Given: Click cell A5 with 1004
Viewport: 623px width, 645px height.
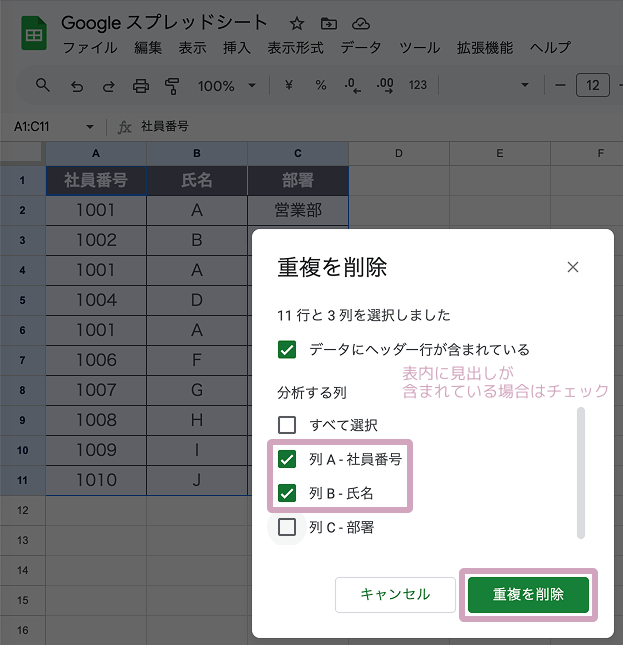Looking at the screenshot, I should click(x=96, y=300).
